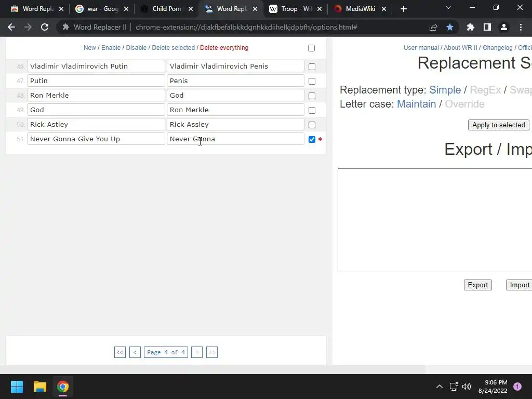Image resolution: width=532 pixels, height=399 pixels.
Task: Open the browser side panel icon
Action: pos(487,27)
